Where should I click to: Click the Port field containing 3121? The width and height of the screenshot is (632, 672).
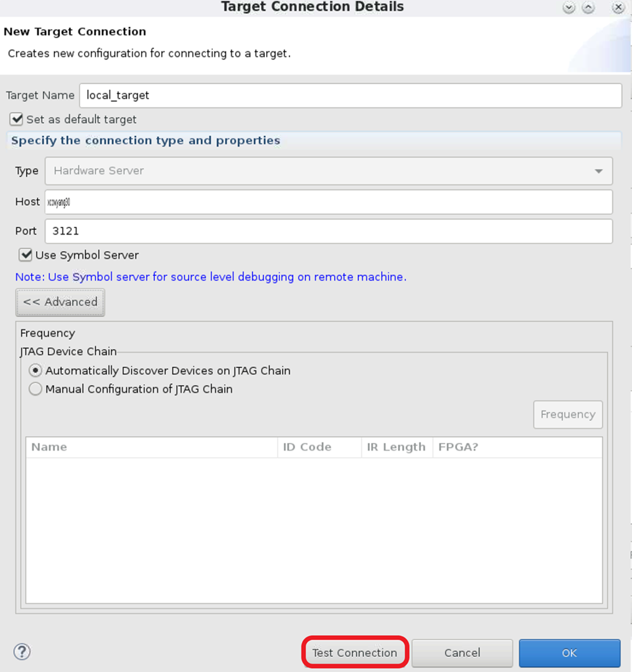click(x=329, y=231)
